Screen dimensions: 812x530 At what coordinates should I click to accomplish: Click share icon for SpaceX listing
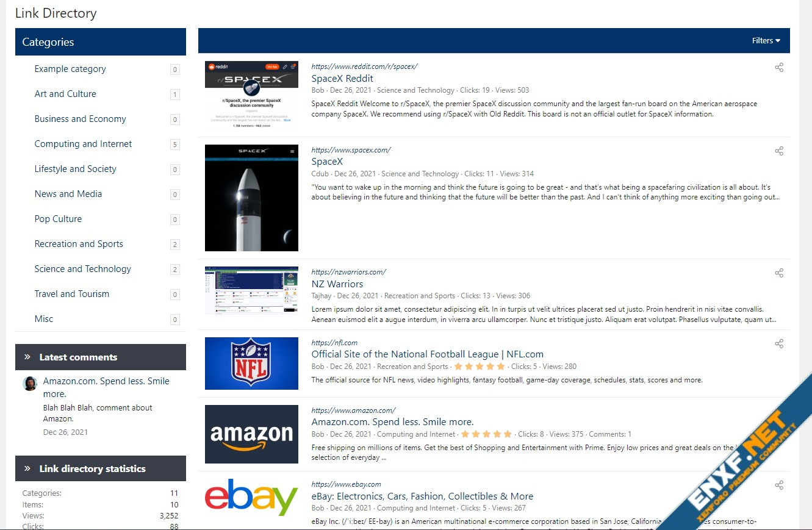(779, 151)
